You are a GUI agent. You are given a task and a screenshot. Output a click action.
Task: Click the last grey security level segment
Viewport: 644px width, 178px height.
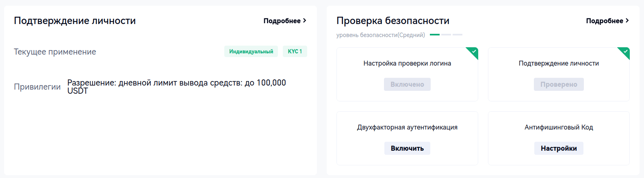pyautogui.click(x=458, y=35)
